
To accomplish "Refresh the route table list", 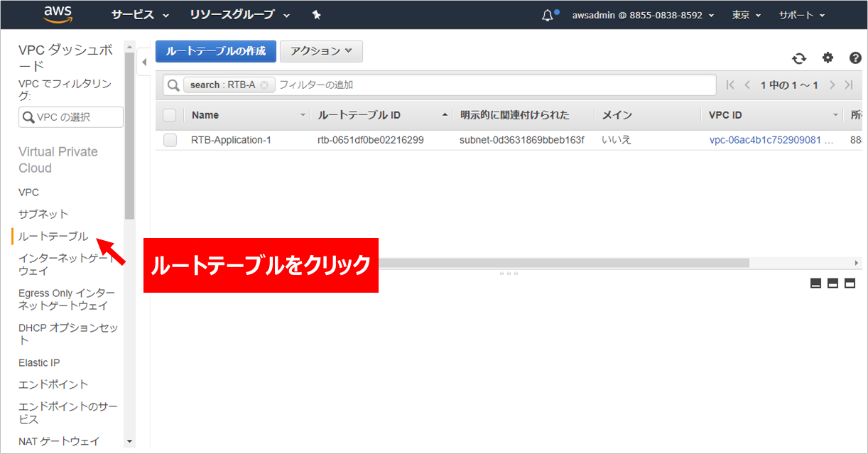I will pyautogui.click(x=799, y=58).
